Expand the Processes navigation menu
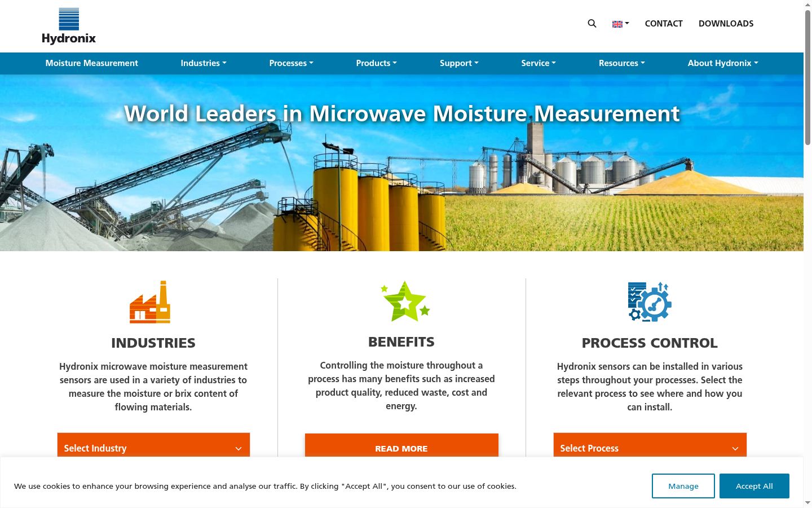Image resolution: width=812 pixels, height=508 pixels. point(291,63)
